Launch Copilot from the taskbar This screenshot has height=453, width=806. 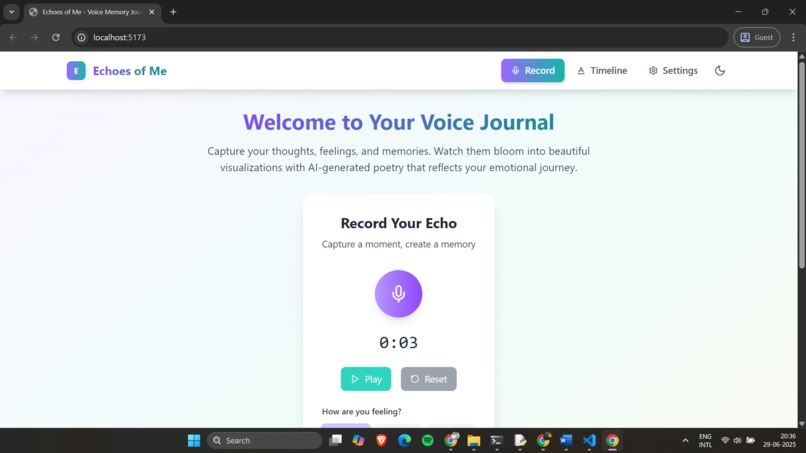pos(358,441)
